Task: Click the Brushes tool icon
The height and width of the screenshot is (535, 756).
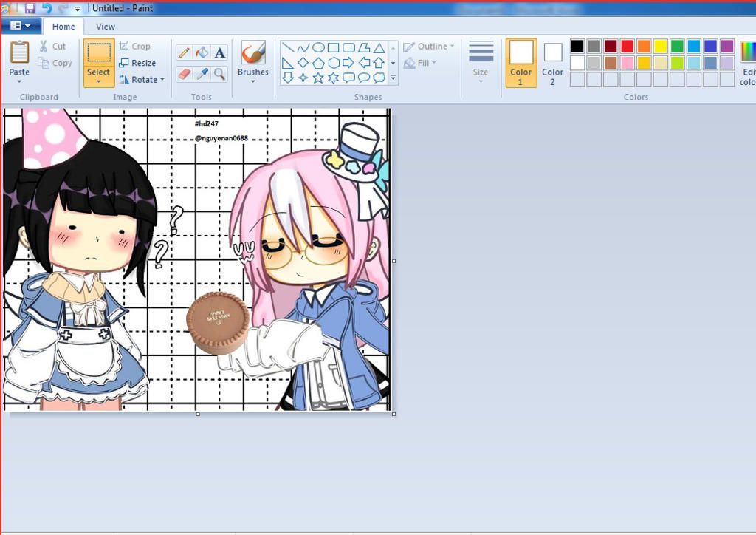Action: [x=253, y=53]
